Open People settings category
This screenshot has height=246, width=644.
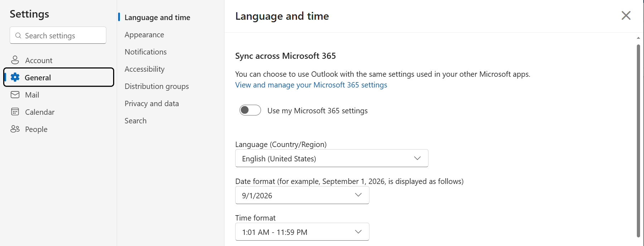tap(59, 129)
